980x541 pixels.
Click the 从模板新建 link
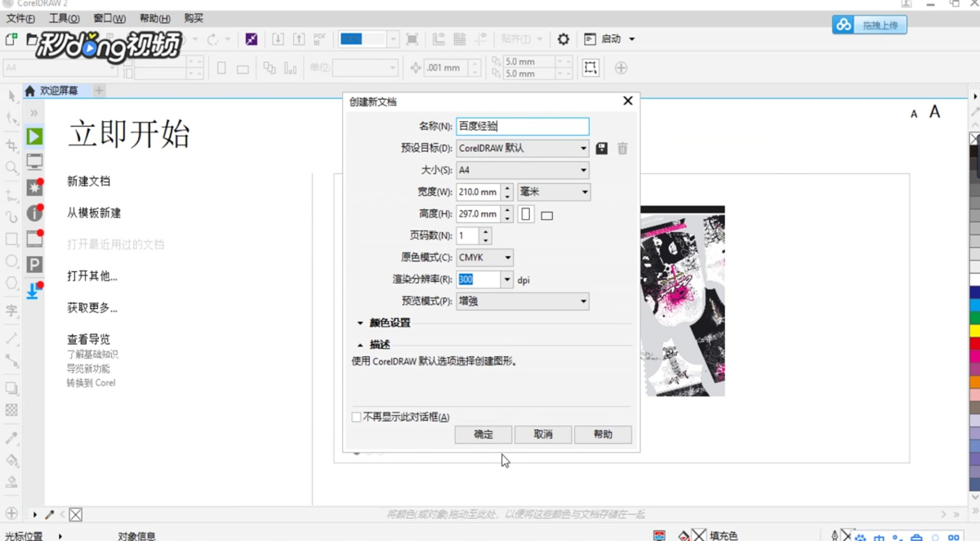coord(94,213)
